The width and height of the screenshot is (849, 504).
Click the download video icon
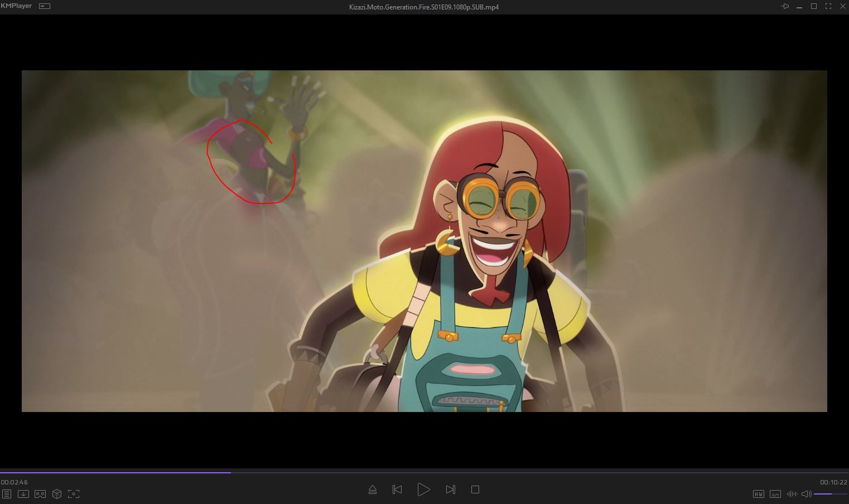pos(23,494)
